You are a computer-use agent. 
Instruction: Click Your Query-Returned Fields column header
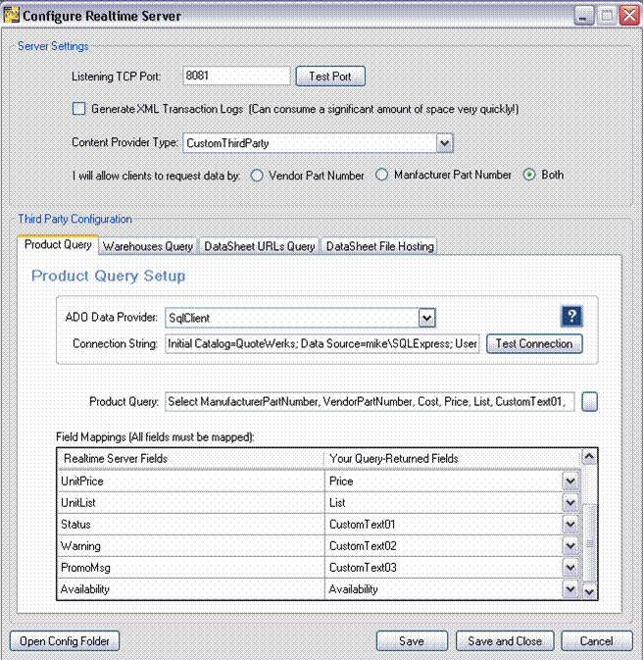tap(453, 458)
